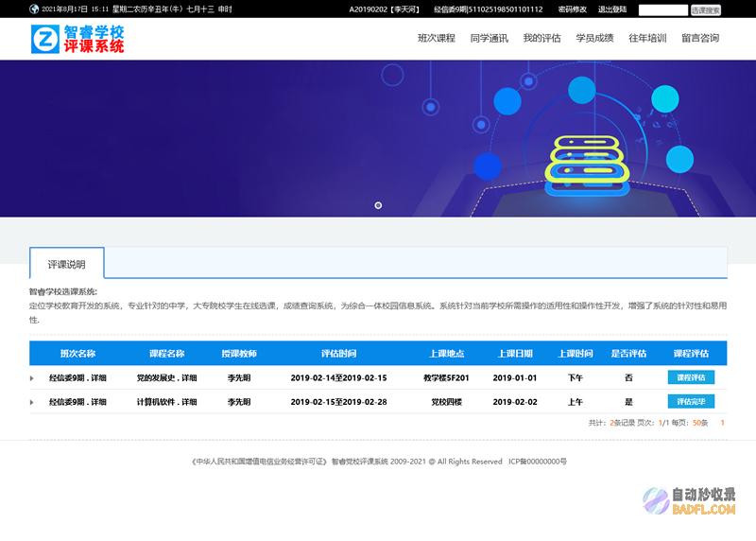Click the 选课搜索 button
756x541 pixels.
705,9
